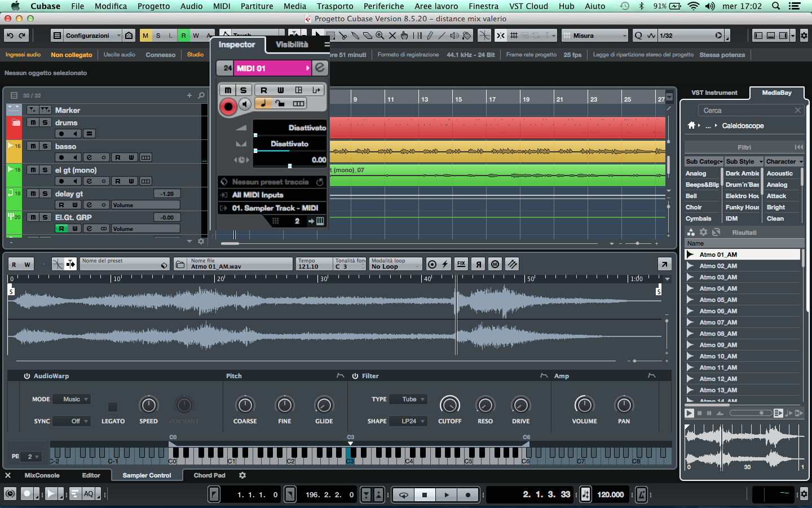Select Atmo 05_AM in results list
This screenshot has height=508, width=812.
[742, 300]
